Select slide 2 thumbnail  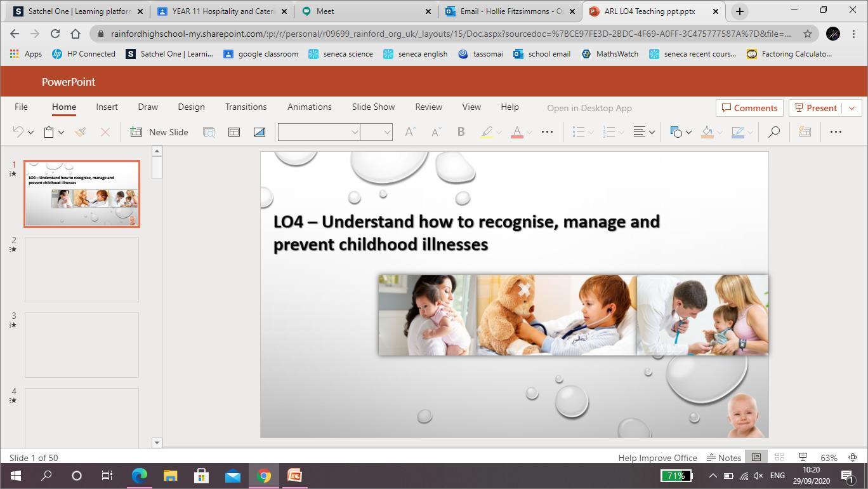(82, 269)
